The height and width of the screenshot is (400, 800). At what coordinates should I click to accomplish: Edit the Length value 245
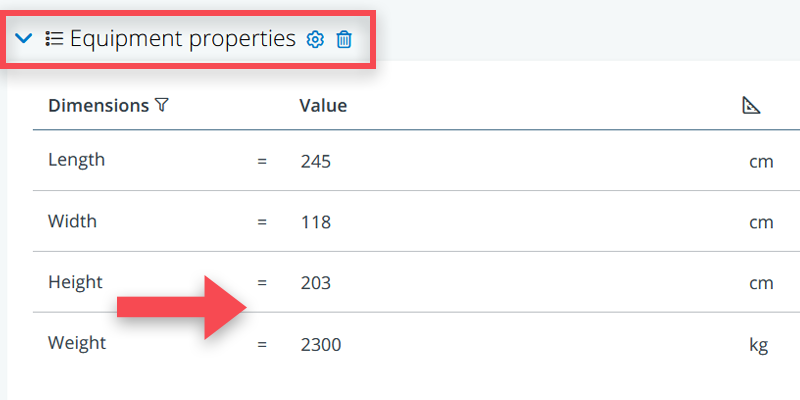click(315, 160)
